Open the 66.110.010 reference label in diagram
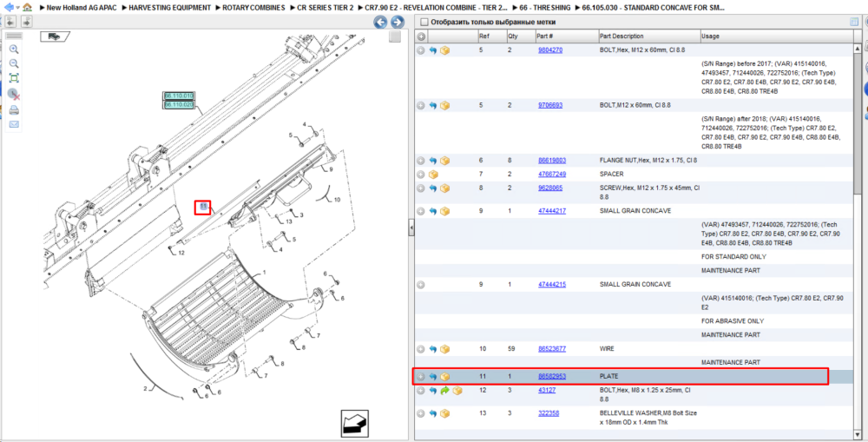Image resolution: width=868 pixels, height=442 pixels. click(179, 96)
